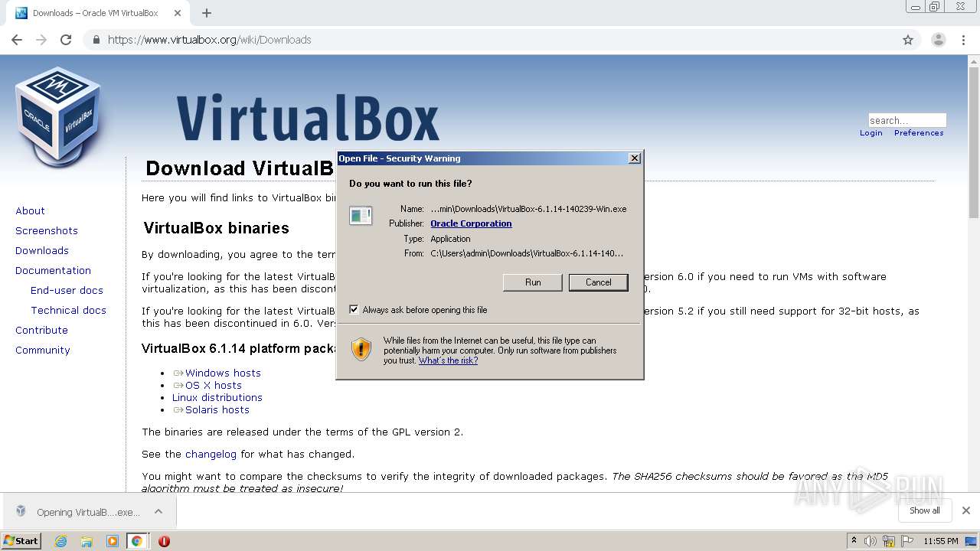The width and height of the screenshot is (980, 551).
Task: Click the security warning shield icon
Action: (x=361, y=349)
